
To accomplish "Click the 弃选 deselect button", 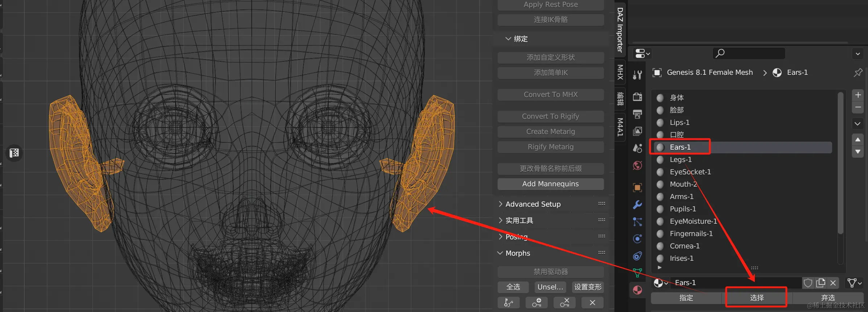I will point(828,298).
